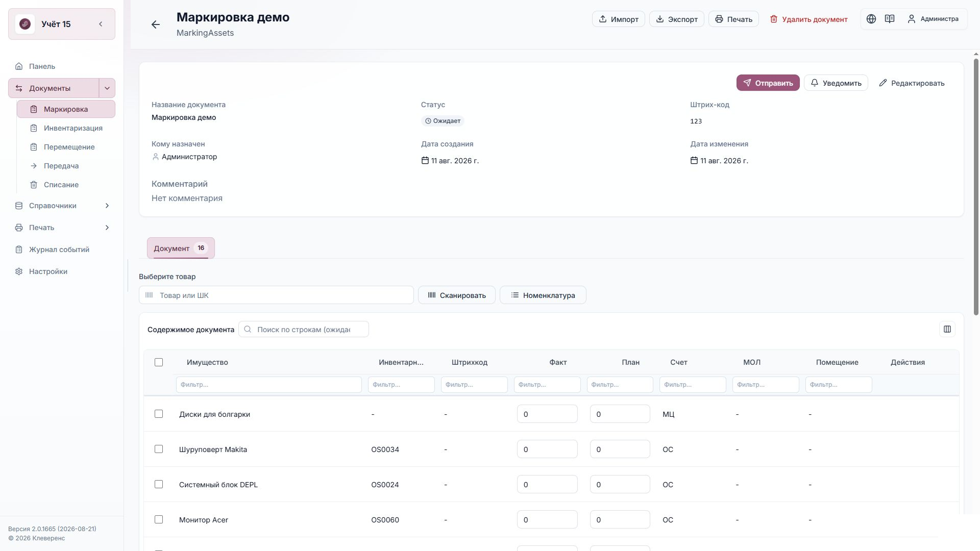
Task: Click План field for Монитор Acer
Action: 620,519
